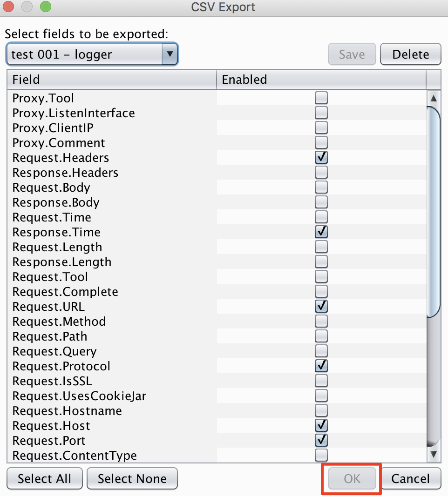Viewport: 448px width, 496px height.
Task: Click Select None to clear all fields
Action: tap(132, 478)
